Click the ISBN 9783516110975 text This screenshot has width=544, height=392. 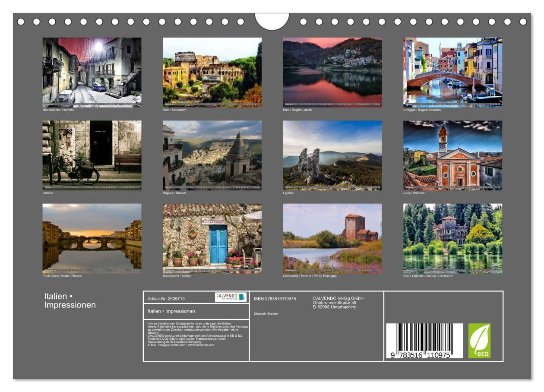(275, 299)
